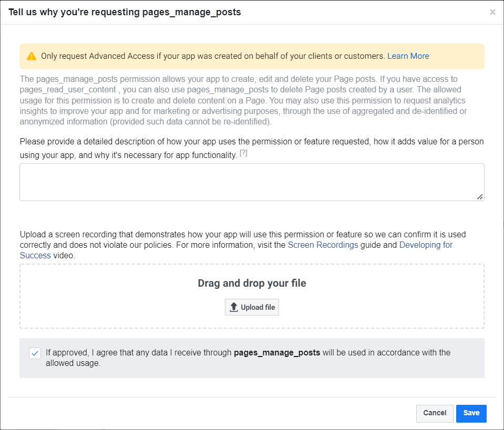The width and height of the screenshot is (504, 430).
Task: Click the [?] help tooltip marker
Action: coord(243,153)
